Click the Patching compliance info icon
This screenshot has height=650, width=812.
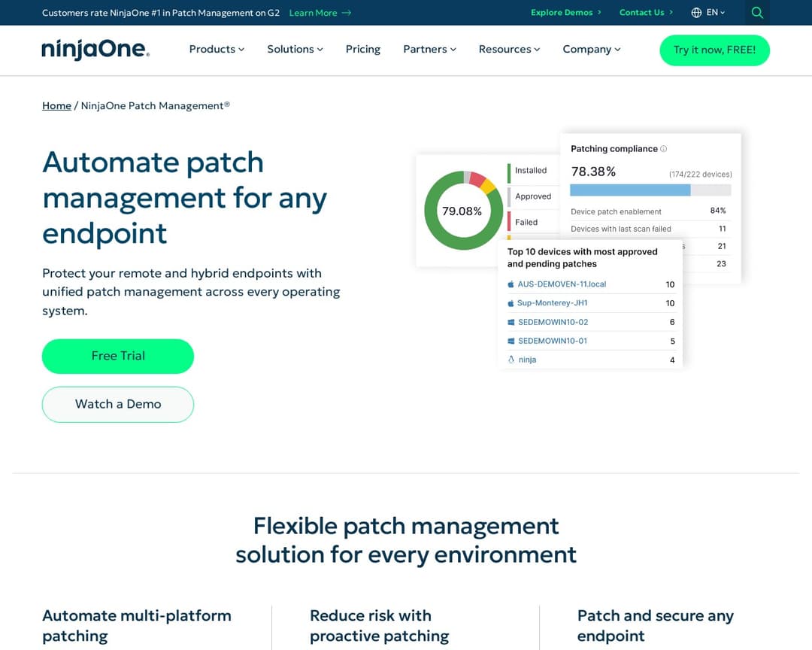pos(663,149)
